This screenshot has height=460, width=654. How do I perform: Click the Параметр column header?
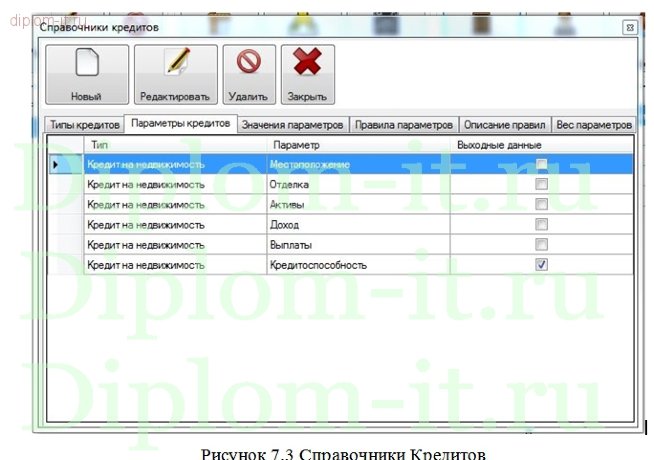pyautogui.click(x=357, y=146)
